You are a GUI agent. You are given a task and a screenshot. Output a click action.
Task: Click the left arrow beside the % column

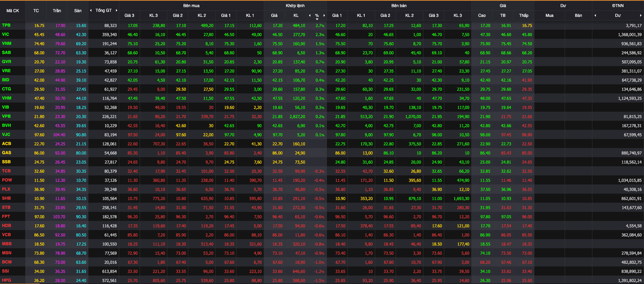click(x=310, y=16)
